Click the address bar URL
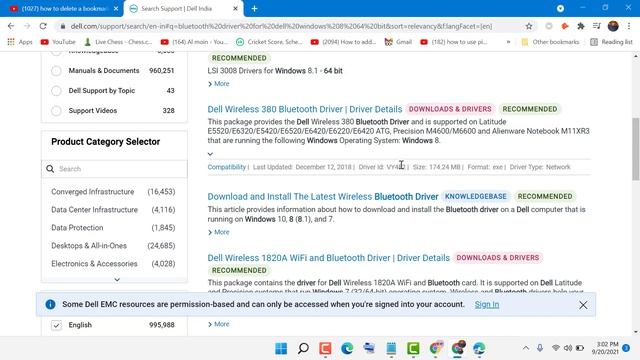640x360 pixels. 281,26
